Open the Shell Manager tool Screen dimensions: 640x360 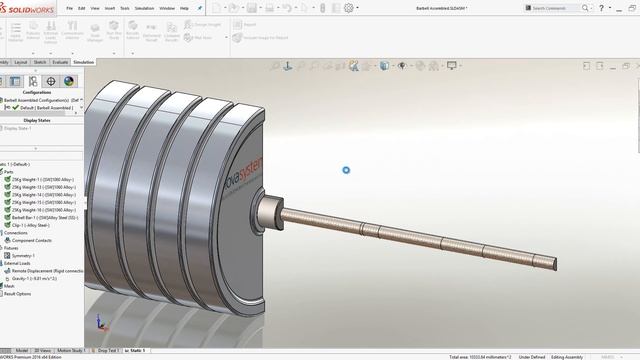point(95,32)
